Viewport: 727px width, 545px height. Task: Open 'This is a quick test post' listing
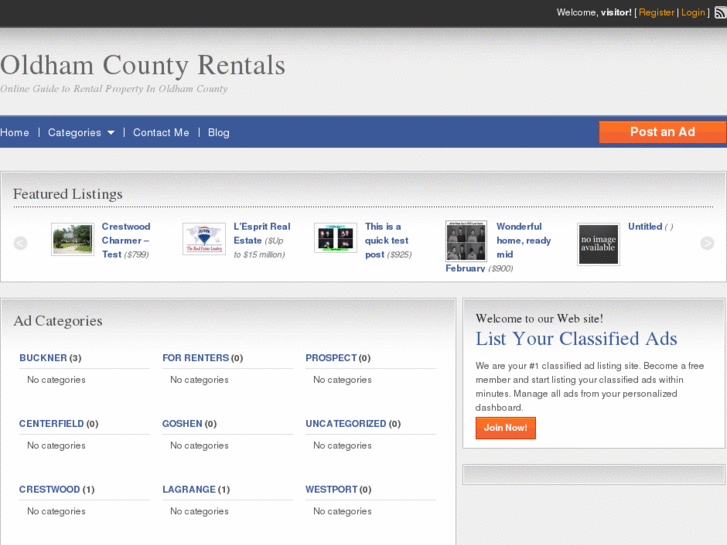pos(386,240)
